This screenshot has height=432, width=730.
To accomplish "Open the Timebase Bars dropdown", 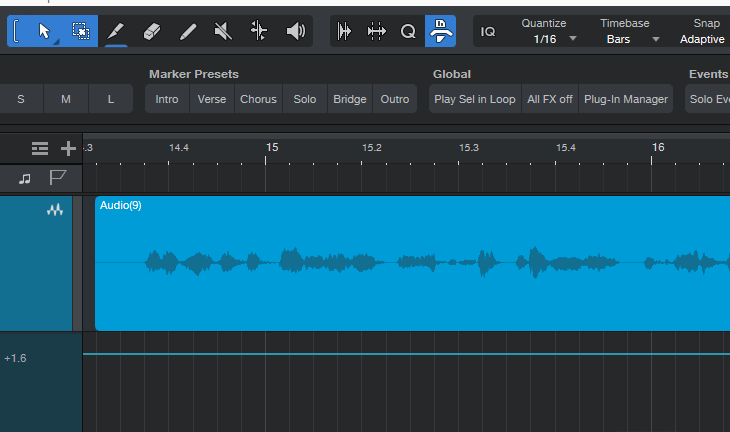I will [x=633, y=39].
